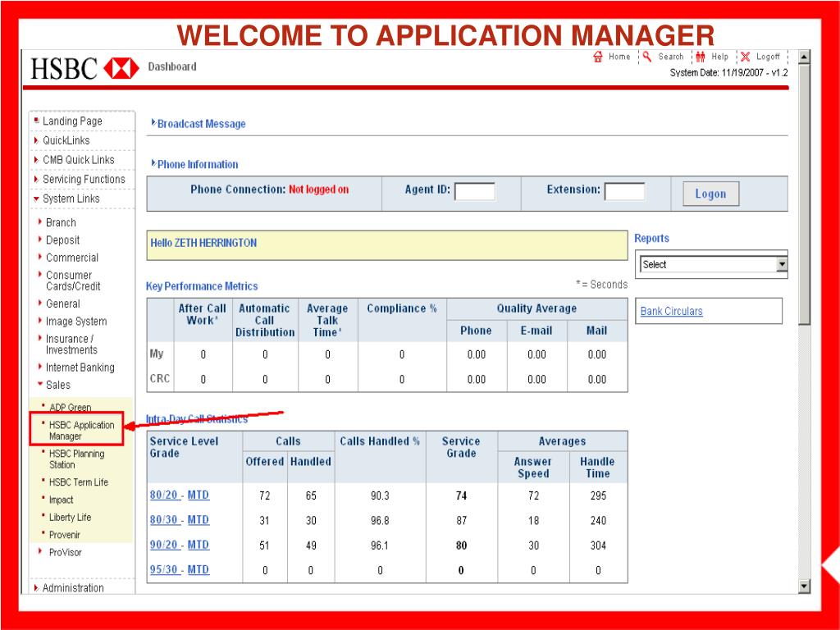Expand the General submenu
Image resolution: width=840 pixels, height=630 pixels.
62,304
